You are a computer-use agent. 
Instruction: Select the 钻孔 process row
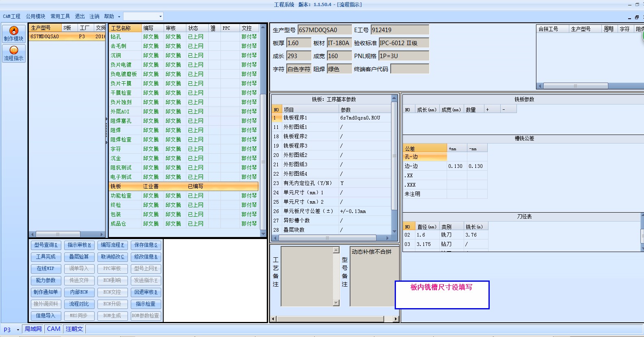point(184,37)
